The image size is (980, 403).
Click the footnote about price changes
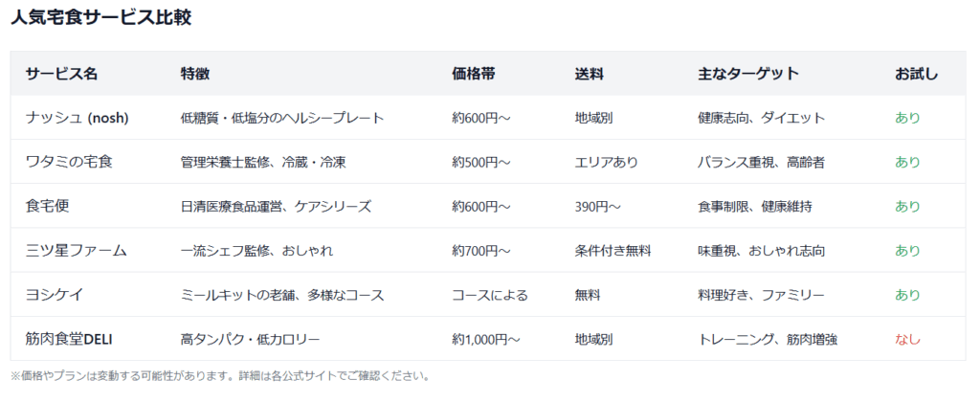coord(219,376)
